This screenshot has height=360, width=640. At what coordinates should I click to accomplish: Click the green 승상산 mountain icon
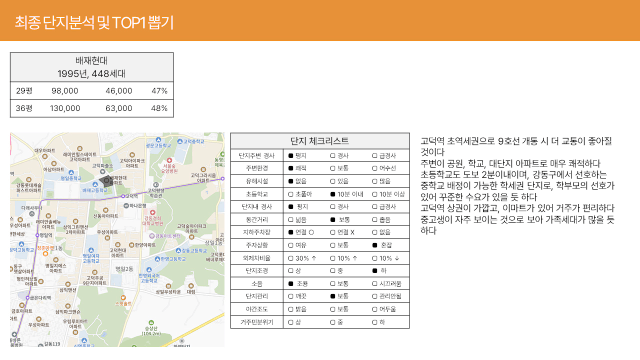pyautogui.click(x=151, y=323)
